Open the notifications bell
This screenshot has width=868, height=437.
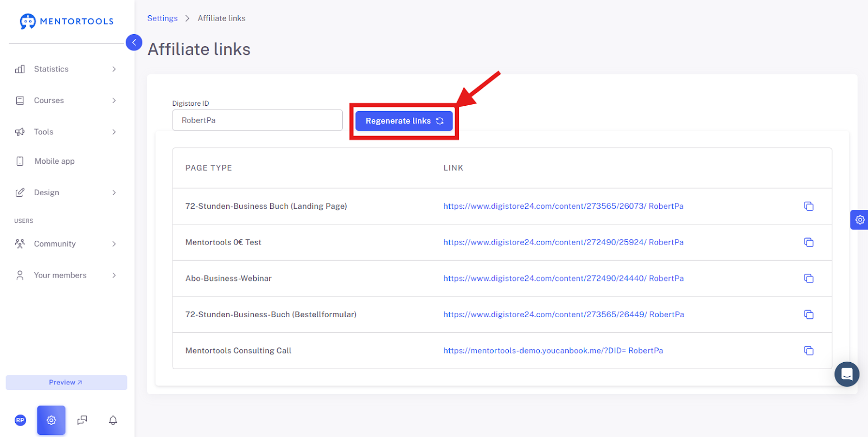tap(113, 420)
